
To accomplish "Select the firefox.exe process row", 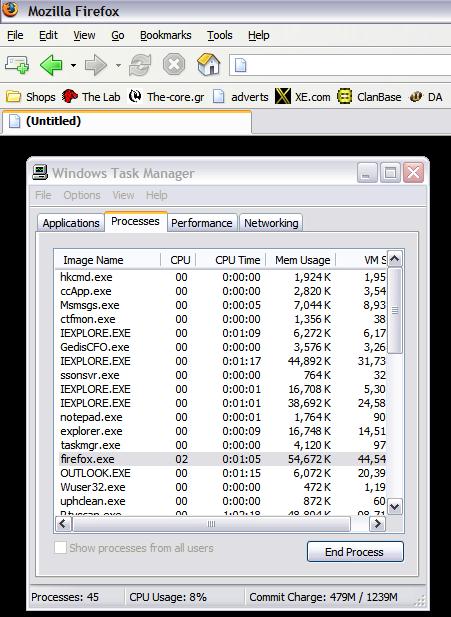I will coord(222,459).
